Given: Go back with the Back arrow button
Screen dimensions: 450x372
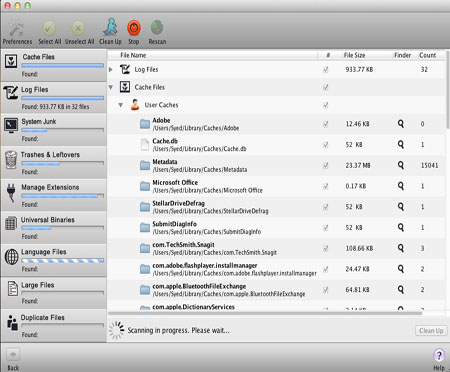Looking at the screenshot, I should pos(13,354).
